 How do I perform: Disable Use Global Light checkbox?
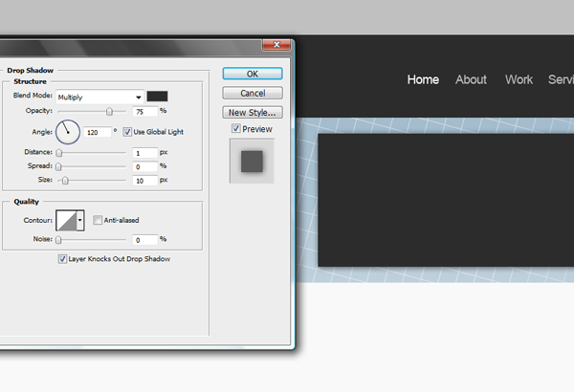click(127, 132)
